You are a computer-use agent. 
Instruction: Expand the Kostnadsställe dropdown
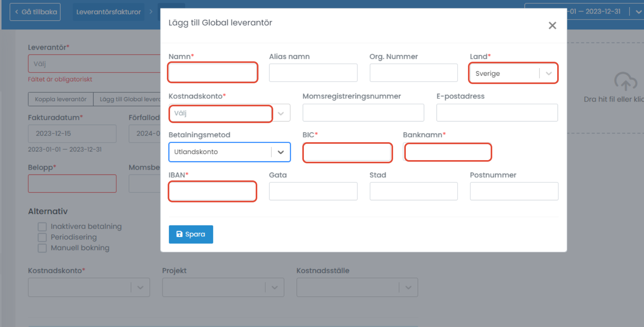[357, 287]
